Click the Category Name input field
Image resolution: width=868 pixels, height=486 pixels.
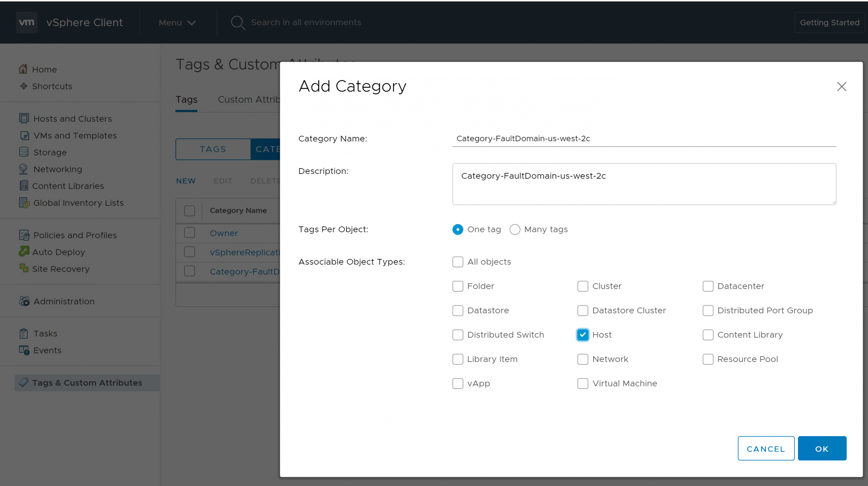[x=644, y=139]
